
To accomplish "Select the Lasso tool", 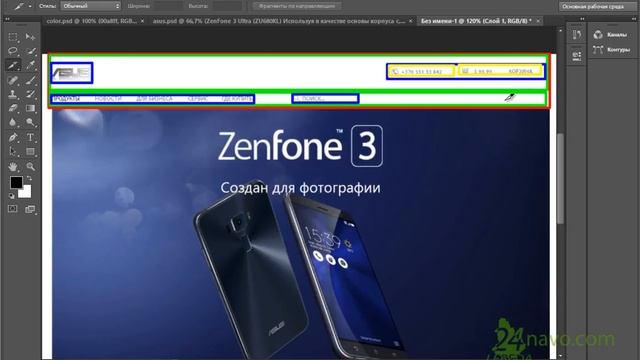I will (13, 51).
